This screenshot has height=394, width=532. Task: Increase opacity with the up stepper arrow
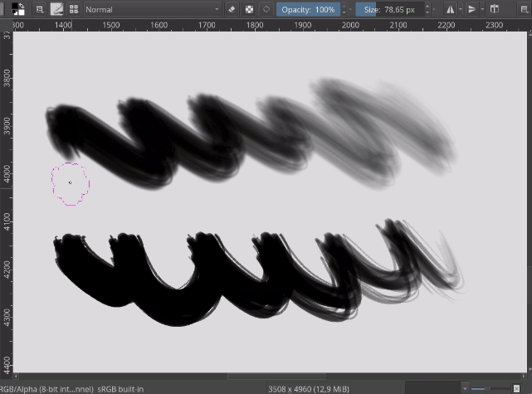point(344,6)
